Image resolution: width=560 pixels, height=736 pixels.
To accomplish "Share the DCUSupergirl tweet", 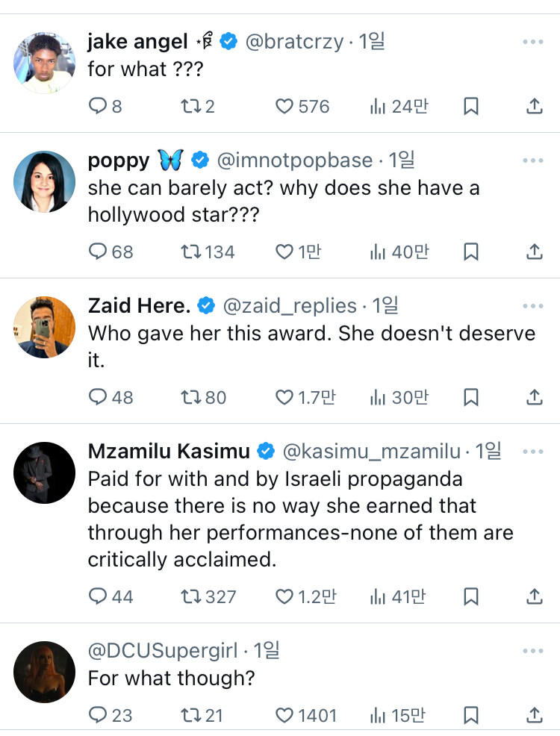I will click(x=534, y=716).
